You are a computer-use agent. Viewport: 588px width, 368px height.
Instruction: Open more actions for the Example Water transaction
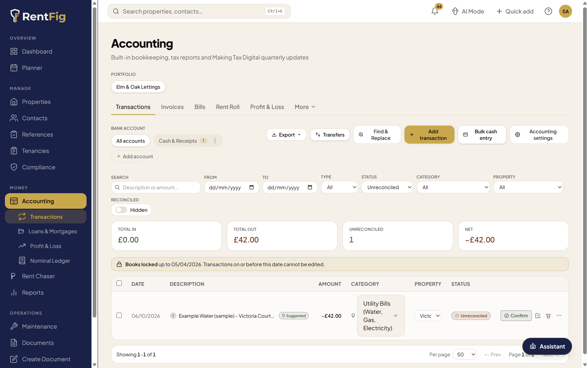(x=559, y=315)
